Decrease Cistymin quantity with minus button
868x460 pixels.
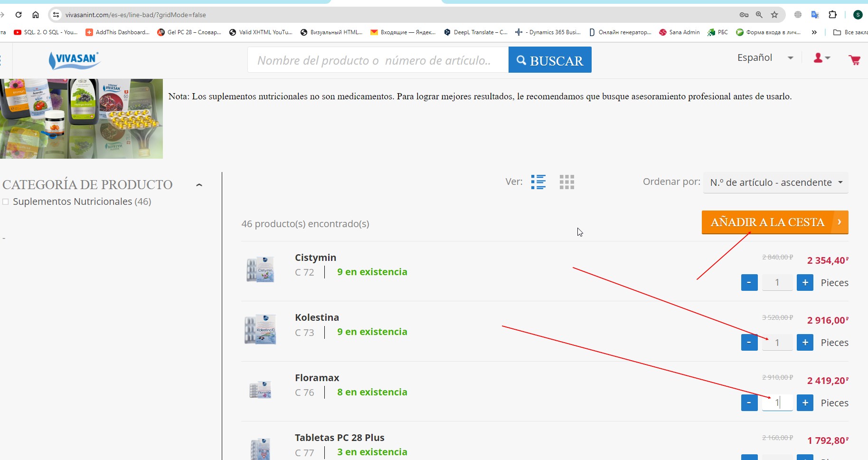pos(749,283)
